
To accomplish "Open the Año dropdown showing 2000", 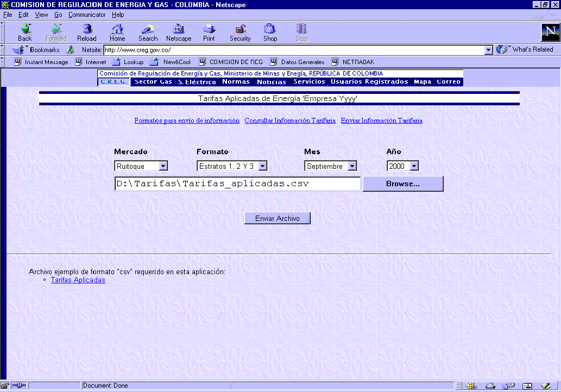I will coord(414,166).
